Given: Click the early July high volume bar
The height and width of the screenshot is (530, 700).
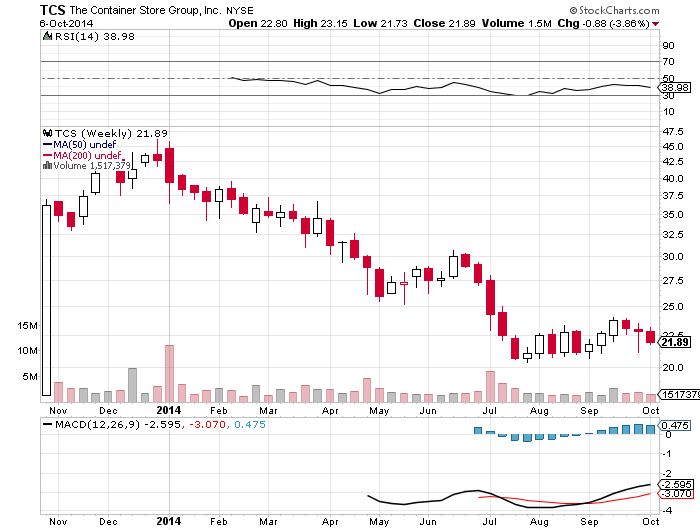Looking at the screenshot, I should [x=490, y=387].
